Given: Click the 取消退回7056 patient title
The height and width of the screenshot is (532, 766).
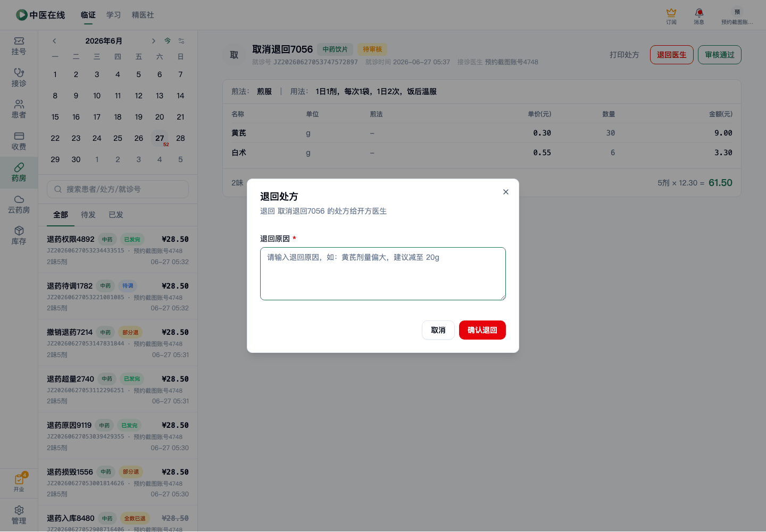Looking at the screenshot, I should tap(282, 49).
